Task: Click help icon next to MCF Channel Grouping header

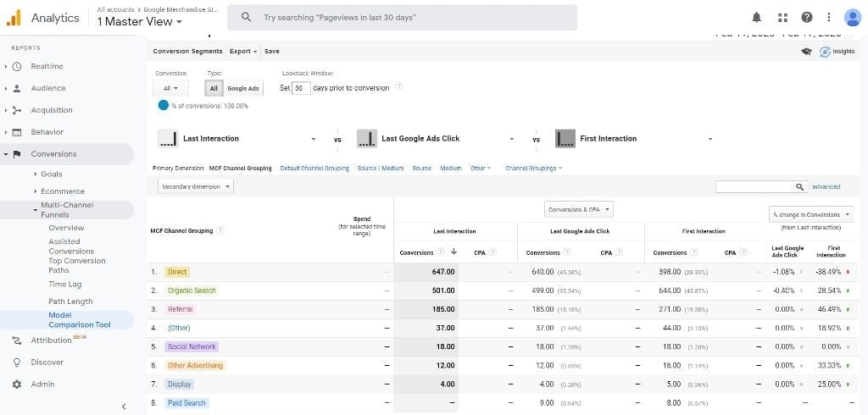Action: coord(220,230)
